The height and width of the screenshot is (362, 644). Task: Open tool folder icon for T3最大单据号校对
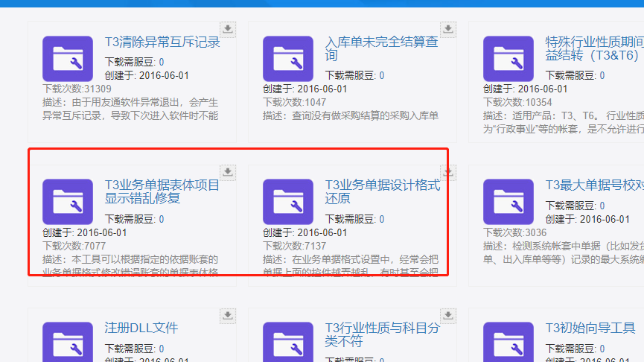point(508,202)
